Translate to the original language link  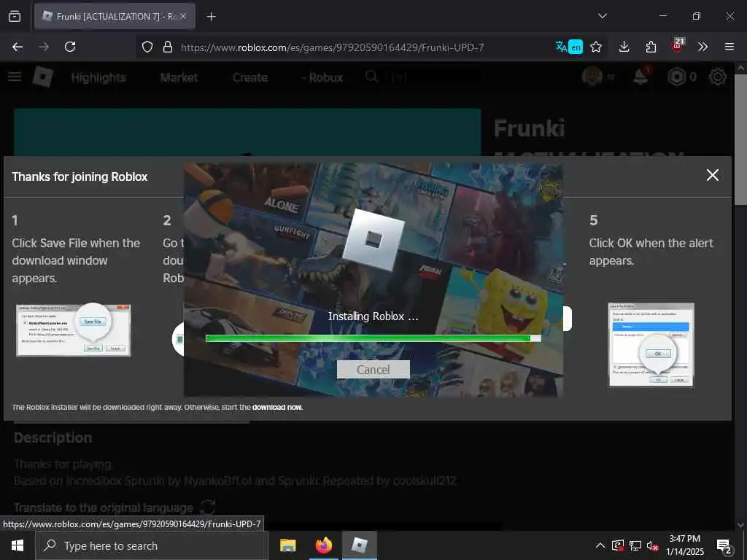pyautogui.click(x=104, y=507)
